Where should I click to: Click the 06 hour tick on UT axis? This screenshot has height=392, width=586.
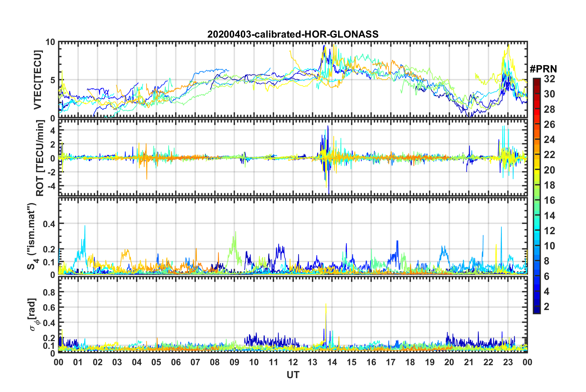pyautogui.click(x=176, y=362)
